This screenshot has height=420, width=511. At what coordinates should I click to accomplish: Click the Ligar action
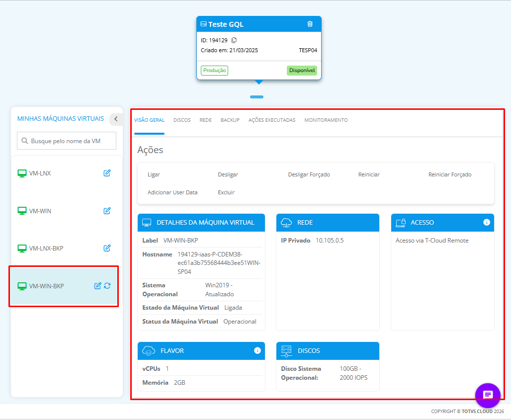[x=154, y=174]
